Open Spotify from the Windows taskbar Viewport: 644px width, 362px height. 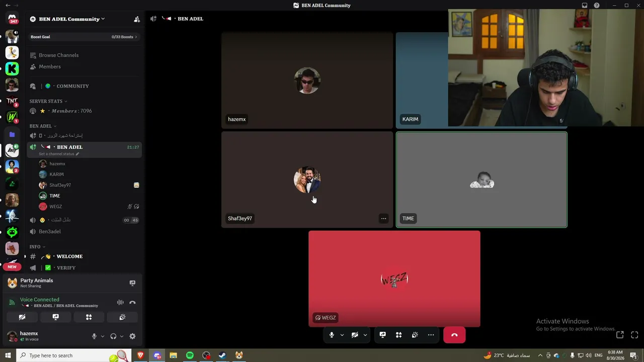(190, 355)
